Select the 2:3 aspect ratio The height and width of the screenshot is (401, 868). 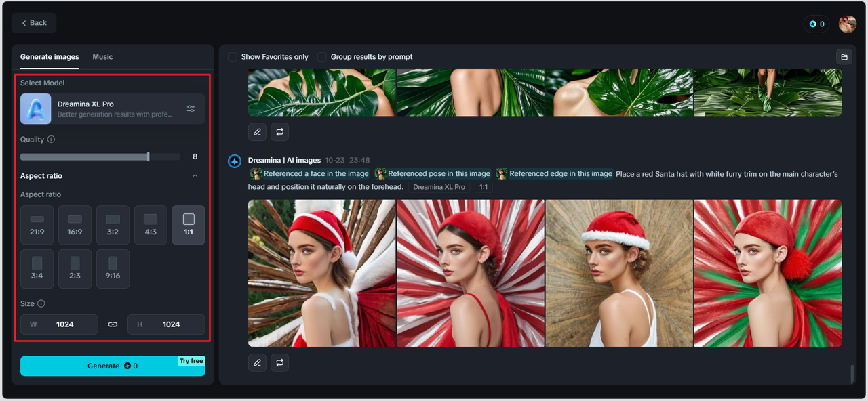coord(75,269)
